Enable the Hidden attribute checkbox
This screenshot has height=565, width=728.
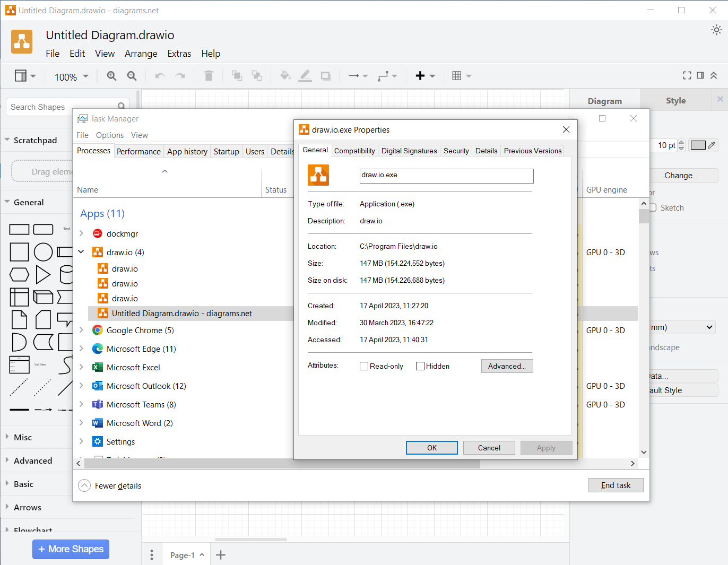(420, 366)
